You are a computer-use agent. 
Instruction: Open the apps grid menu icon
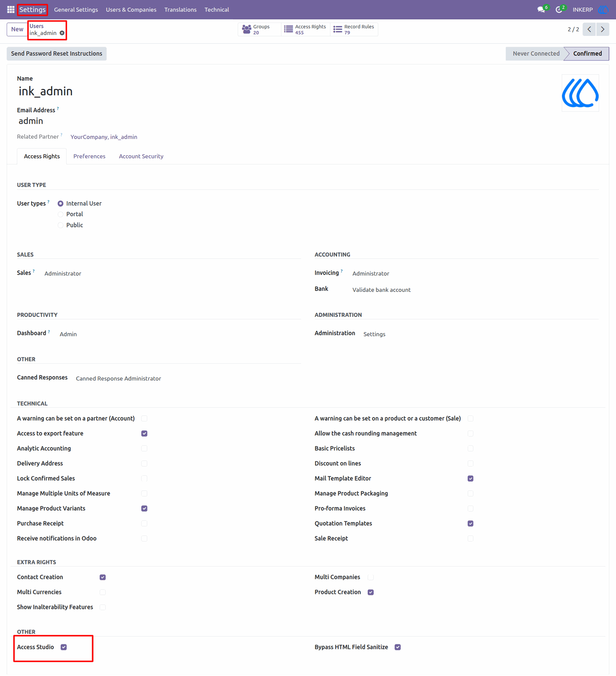11,10
